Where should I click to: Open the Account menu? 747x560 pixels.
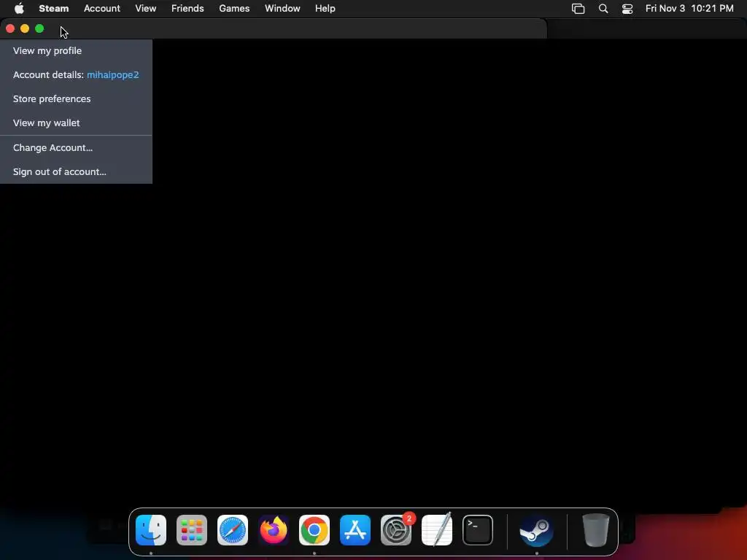click(x=102, y=9)
